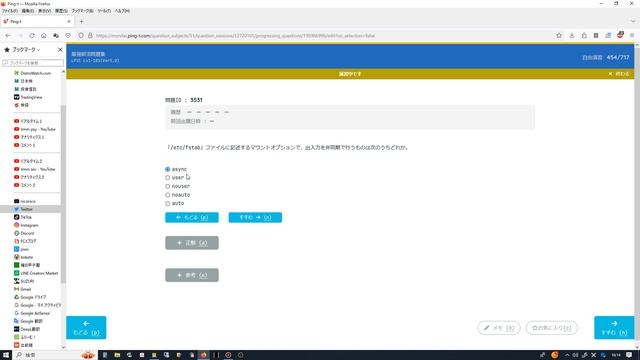Viewport: 640px width, 360px height.
Task: Open the Edit menu (編集)
Action: pos(28,11)
